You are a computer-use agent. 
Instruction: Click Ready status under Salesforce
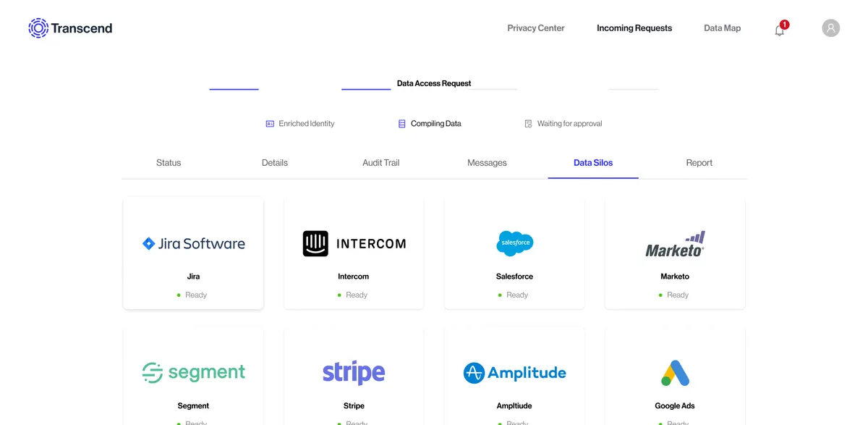[513, 295]
